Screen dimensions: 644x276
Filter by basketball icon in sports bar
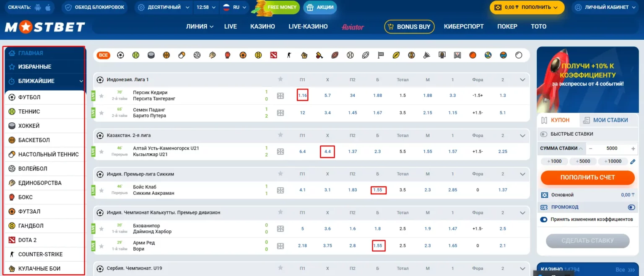pos(166,55)
